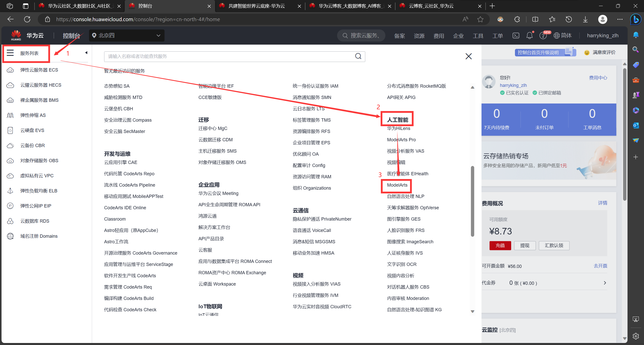
Task: Open the CloudShell terminal icon
Action: coord(516,36)
